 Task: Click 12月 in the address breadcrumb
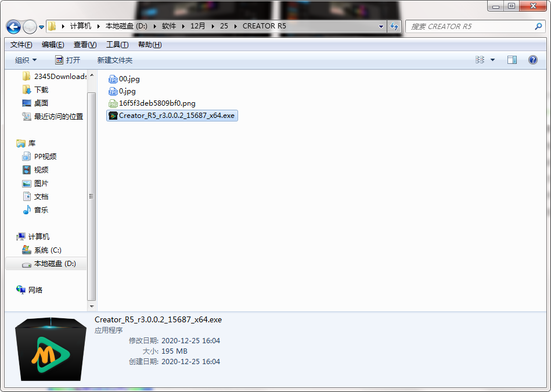[x=197, y=26]
